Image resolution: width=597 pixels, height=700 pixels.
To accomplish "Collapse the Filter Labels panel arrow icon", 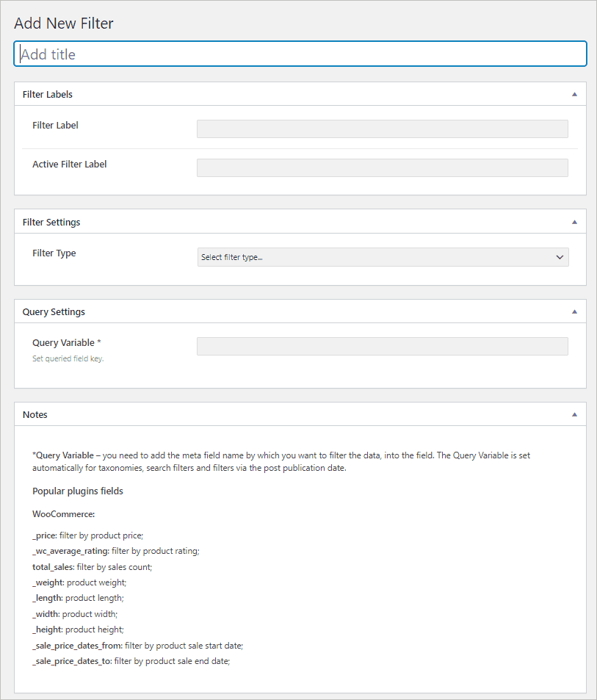I will pyautogui.click(x=575, y=93).
